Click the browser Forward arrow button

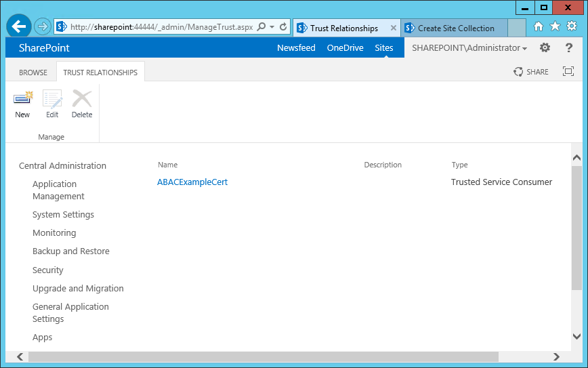tap(43, 26)
